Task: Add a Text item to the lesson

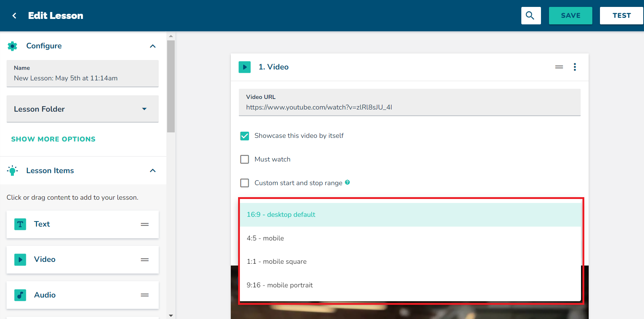Action: (83, 224)
